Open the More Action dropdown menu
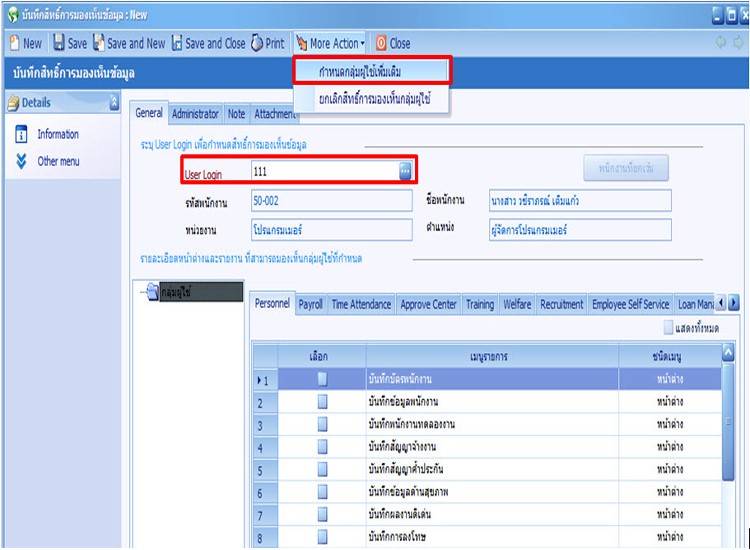 click(x=331, y=44)
